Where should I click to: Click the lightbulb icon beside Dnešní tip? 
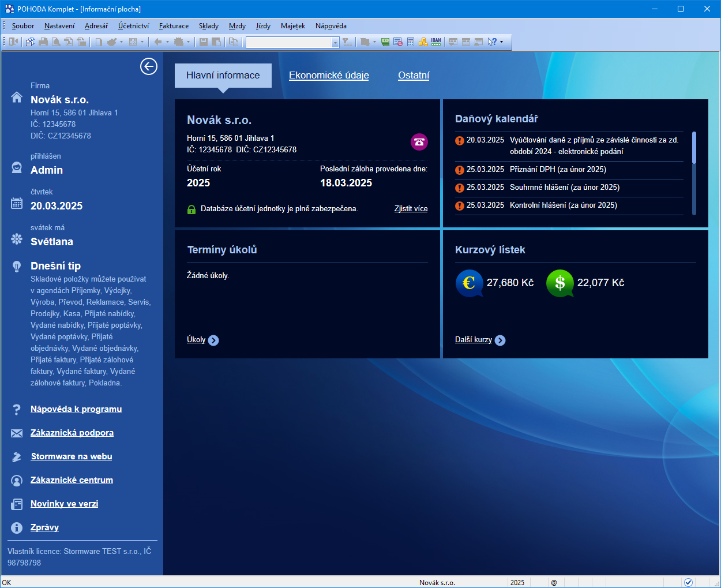(17, 266)
